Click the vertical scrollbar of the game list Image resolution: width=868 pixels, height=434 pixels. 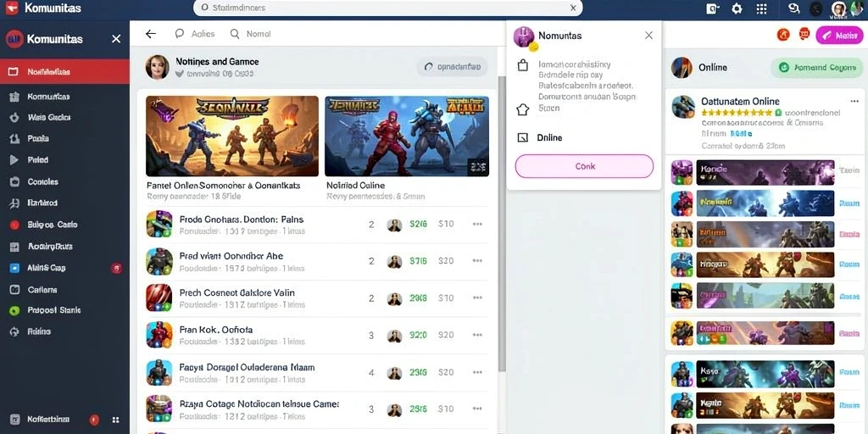pos(502,224)
